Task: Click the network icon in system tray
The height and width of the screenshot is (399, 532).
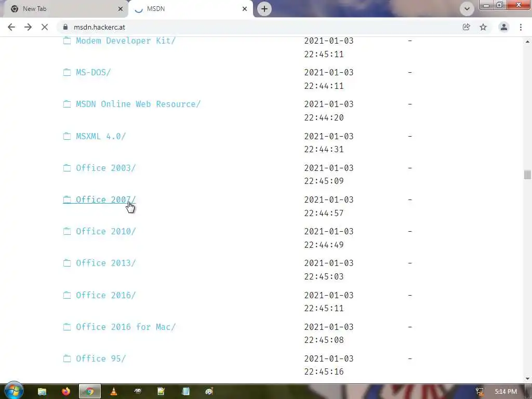Action: [x=480, y=392]
